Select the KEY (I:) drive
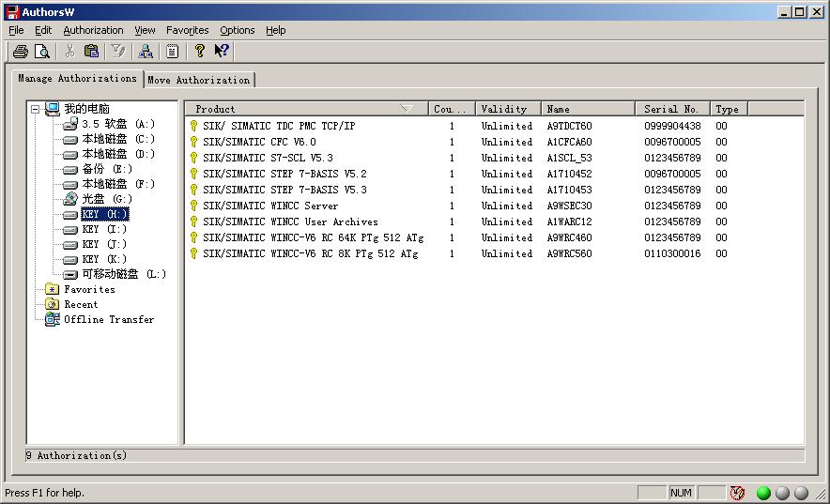The width and height of the screenshot is (830, 504). pos(104,229)
